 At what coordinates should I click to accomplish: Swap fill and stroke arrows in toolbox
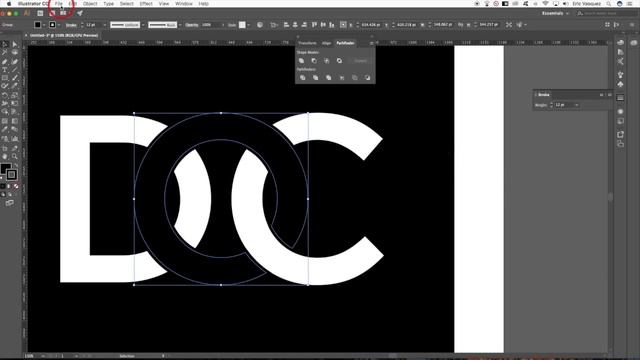point(16,165)
